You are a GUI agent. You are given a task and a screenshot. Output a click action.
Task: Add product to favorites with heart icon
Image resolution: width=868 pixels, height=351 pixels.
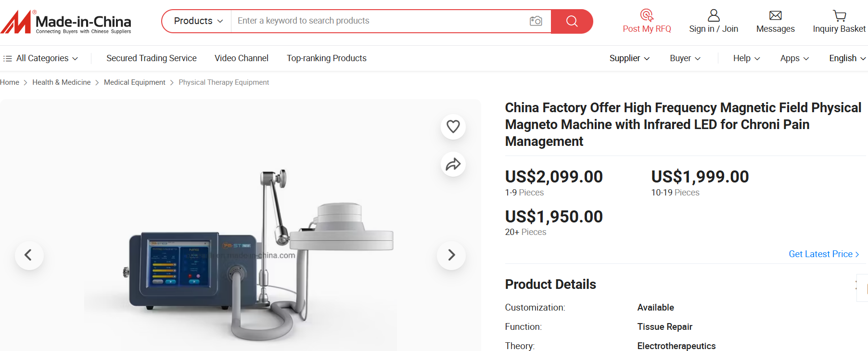click(453, 127)
